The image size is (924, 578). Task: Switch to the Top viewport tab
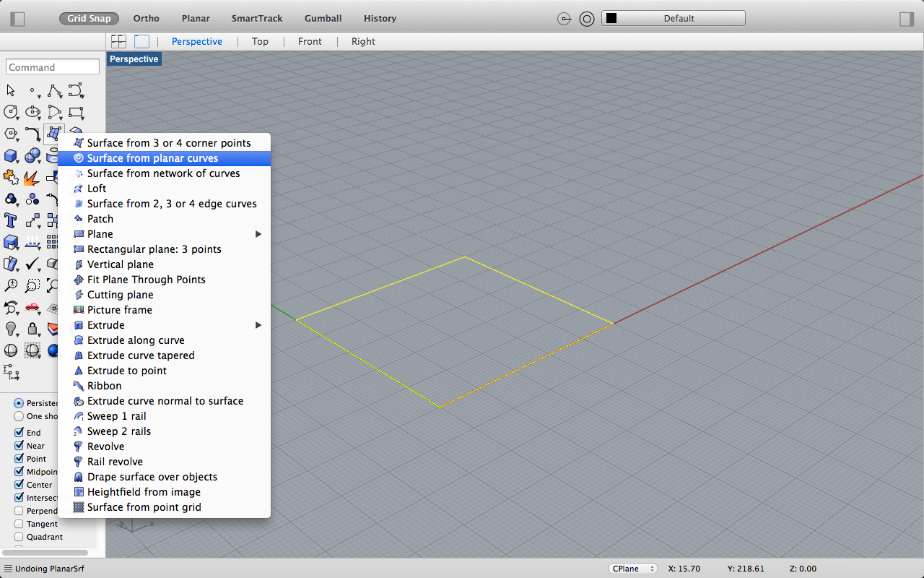pyautogui.click(x=260, y=41)
